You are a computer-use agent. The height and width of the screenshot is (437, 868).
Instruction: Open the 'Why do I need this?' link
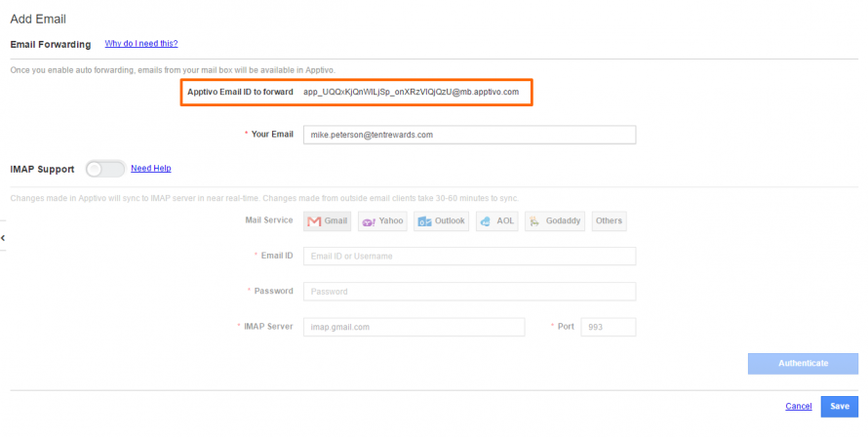(x=141, y=43)
